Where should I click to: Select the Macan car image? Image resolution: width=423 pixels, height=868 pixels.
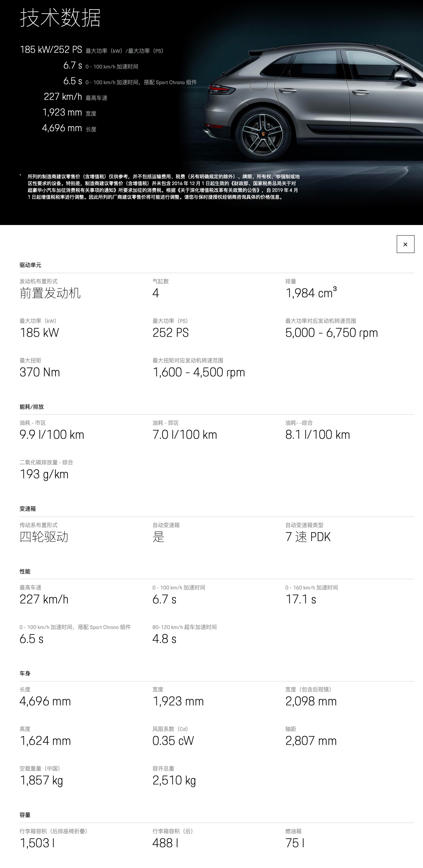coord(307,102)
